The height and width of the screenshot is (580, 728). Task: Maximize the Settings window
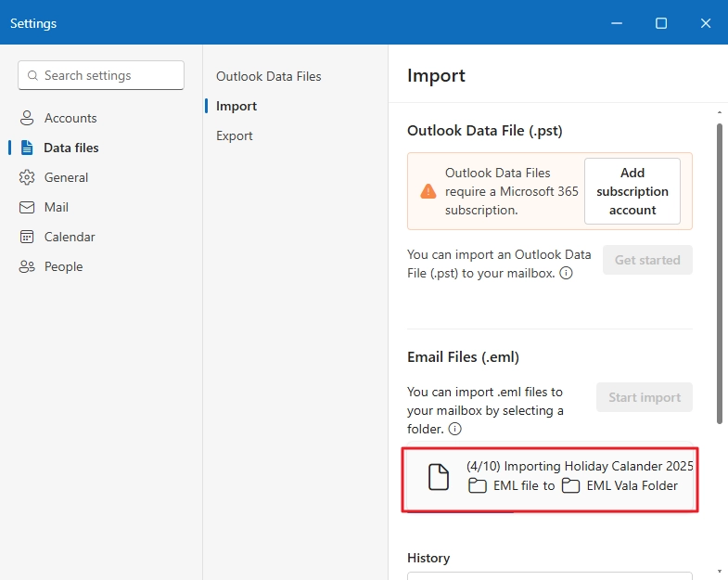(x=661, y=23)
